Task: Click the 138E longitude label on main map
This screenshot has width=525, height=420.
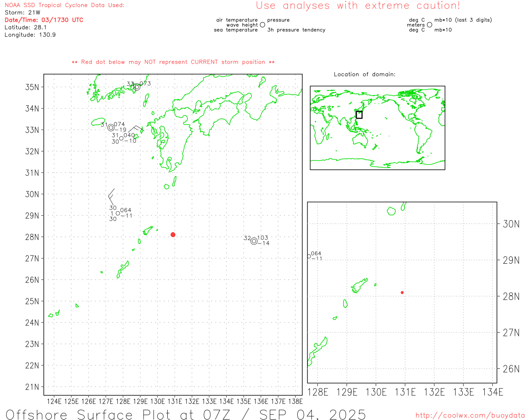Action: pos(295,401)
